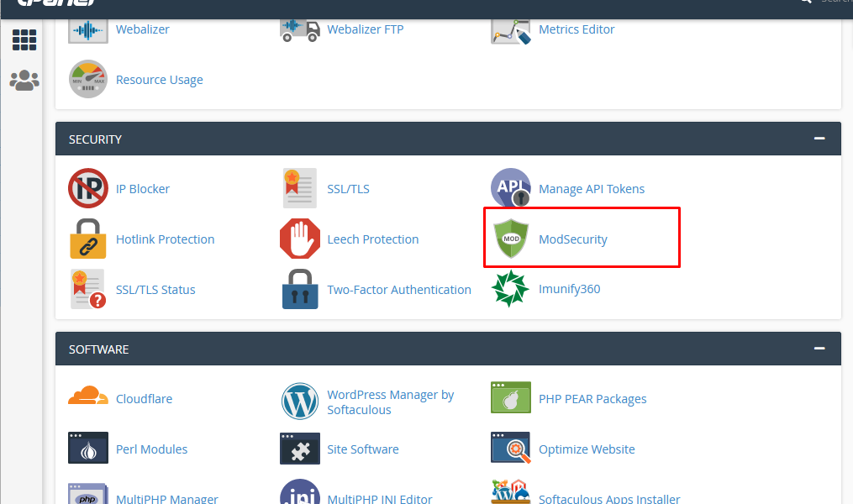The image size is (853, 504).
Task: Open the Webalizer waveform icon
Action: tap(88, 30)
